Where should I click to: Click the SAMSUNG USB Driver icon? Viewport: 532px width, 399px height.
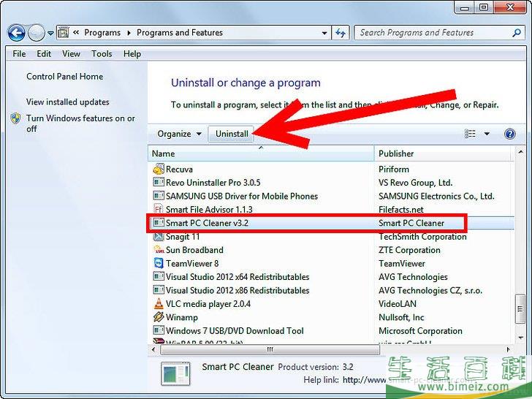coord(159,196)
